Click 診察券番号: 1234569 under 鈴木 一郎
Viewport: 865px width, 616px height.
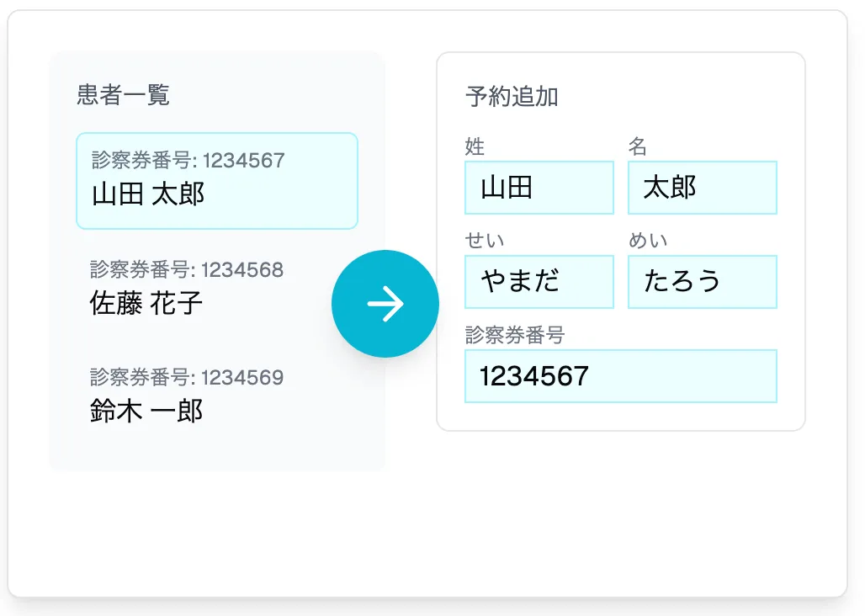[x=186, y=377]
